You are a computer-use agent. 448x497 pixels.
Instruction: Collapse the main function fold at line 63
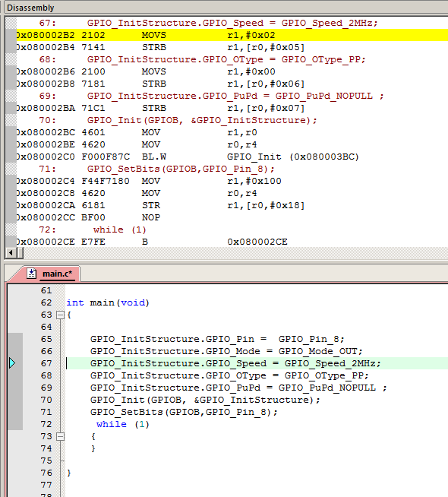pyautogui.click(x=60, y=315)
